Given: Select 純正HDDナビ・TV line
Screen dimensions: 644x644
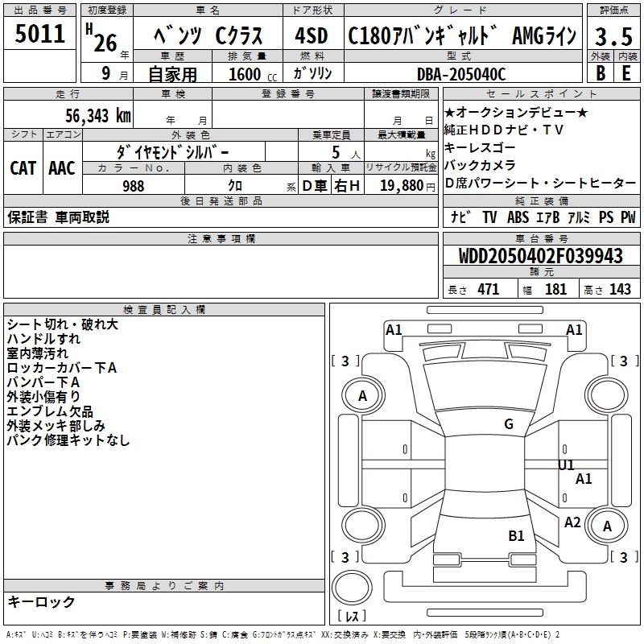Looking at the screenshot, I should click(504, 130).
